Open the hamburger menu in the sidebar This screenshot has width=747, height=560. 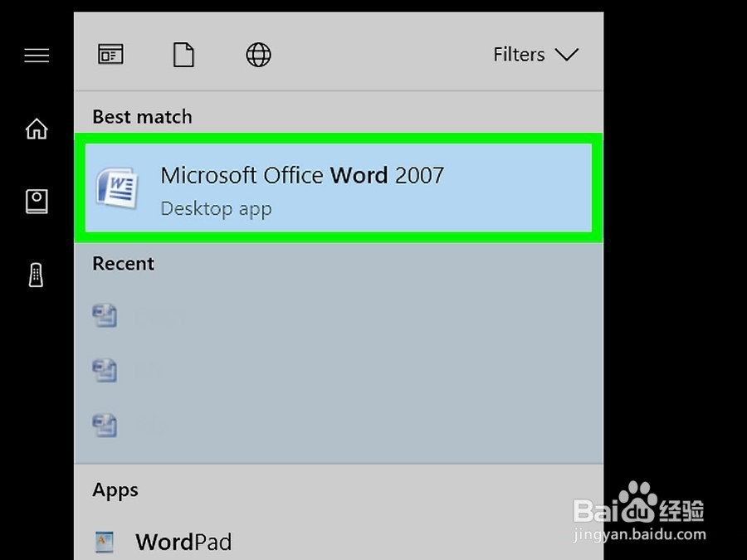point(37,56)
